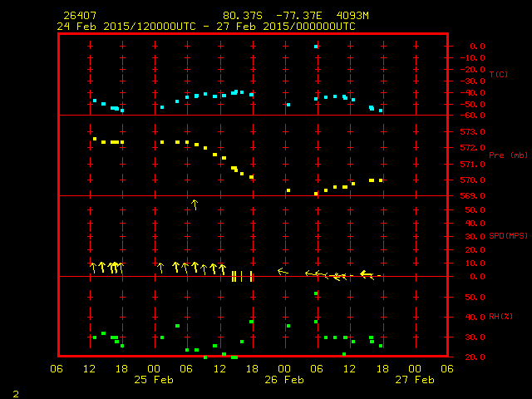Select the RH(%) humidity axis label
The image size is (532, 399).
(x=499, y=317)
